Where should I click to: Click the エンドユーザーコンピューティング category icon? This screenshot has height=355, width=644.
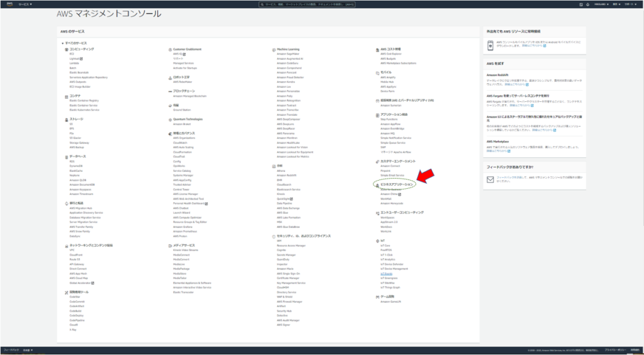click(x=377, y=213)
